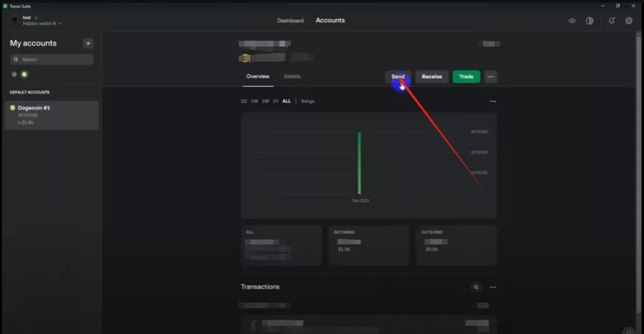Image resolution: width=644 pixels, height=334 pixels.
Task: Open settings gear
Action: click(629, 21)
